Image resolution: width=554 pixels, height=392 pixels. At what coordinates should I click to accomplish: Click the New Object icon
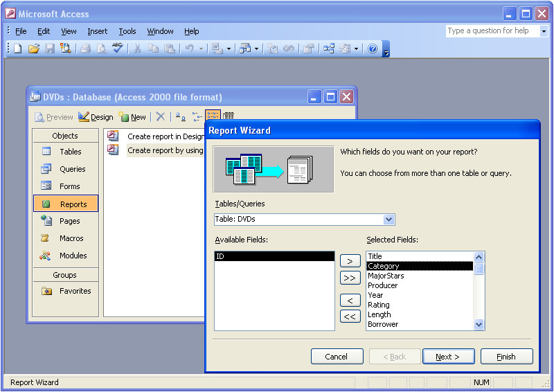[x=345, y=48]
